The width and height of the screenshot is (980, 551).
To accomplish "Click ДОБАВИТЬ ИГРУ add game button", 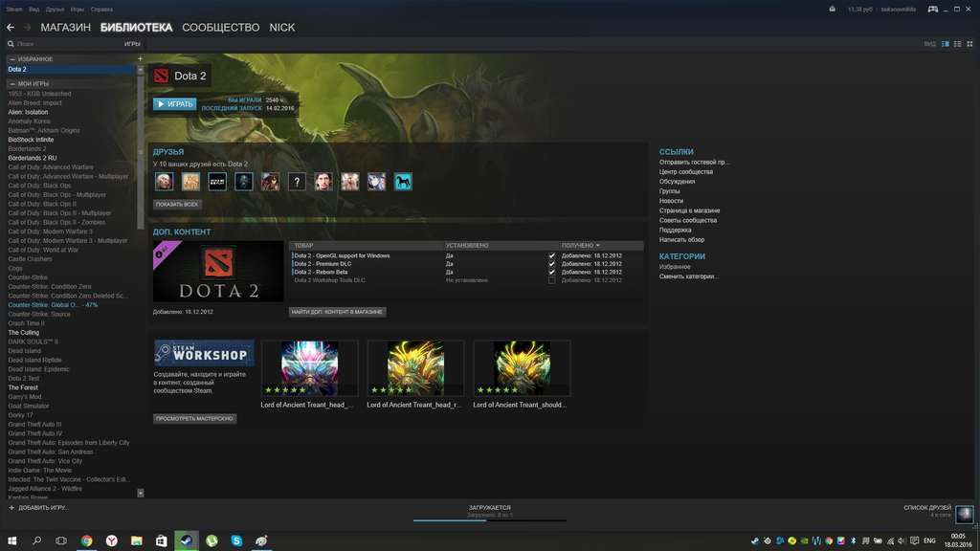I will tap(38, 508).
